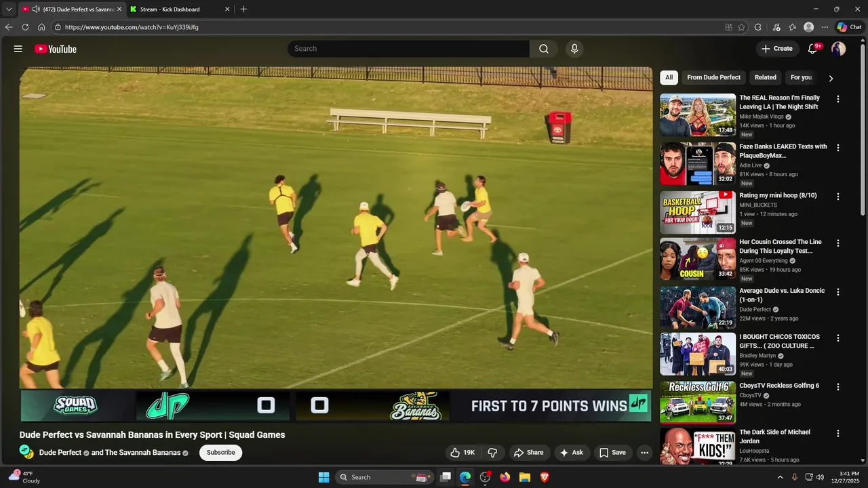Open YouTube notifications bell
Screen dimensions: 868x488
pos(813,49)
